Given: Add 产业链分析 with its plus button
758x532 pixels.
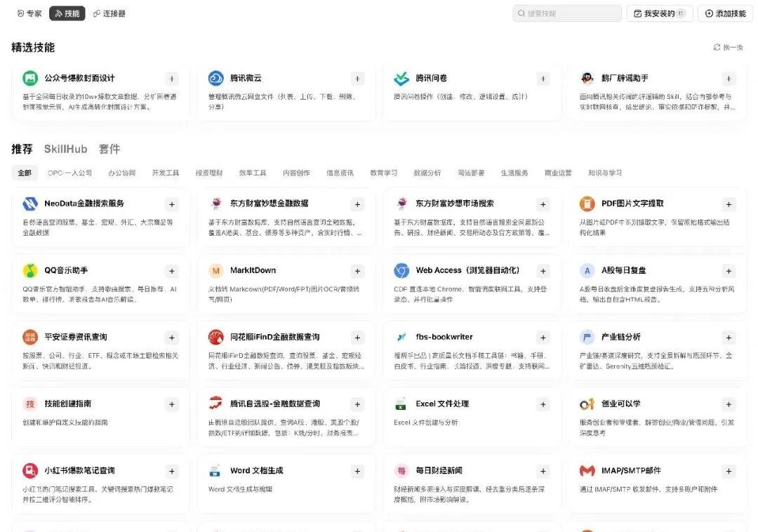Looking at the screenshot, I should [729, 338].
